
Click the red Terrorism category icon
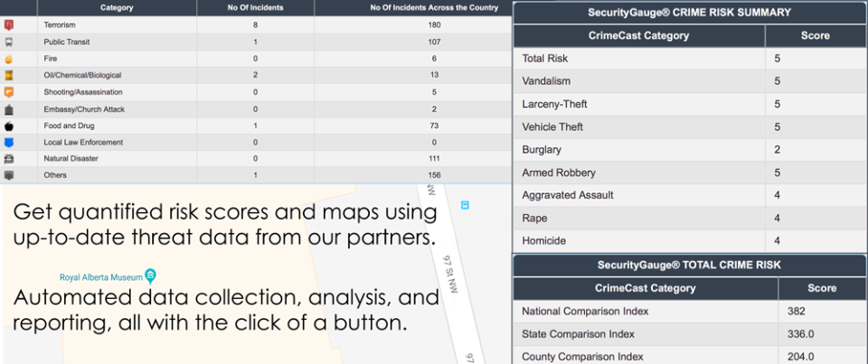[x=9, y=24]
